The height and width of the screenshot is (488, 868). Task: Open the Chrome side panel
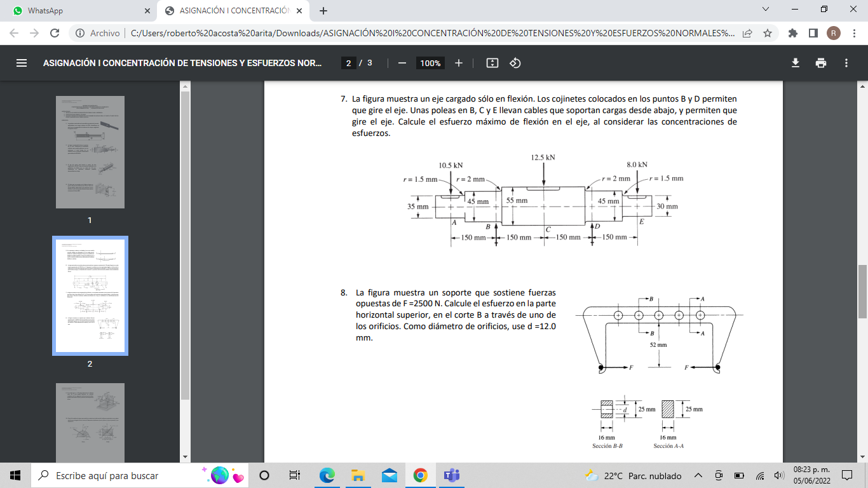(813, 33)
